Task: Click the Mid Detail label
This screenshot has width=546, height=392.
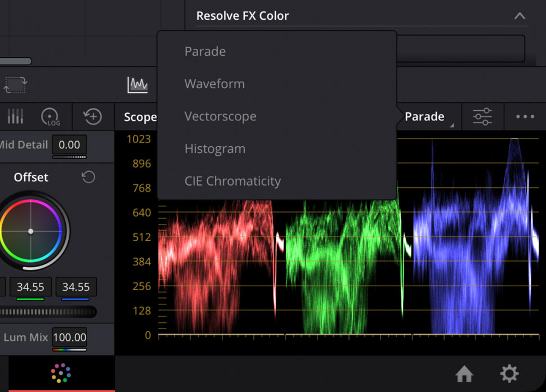Action: (24, 145)
